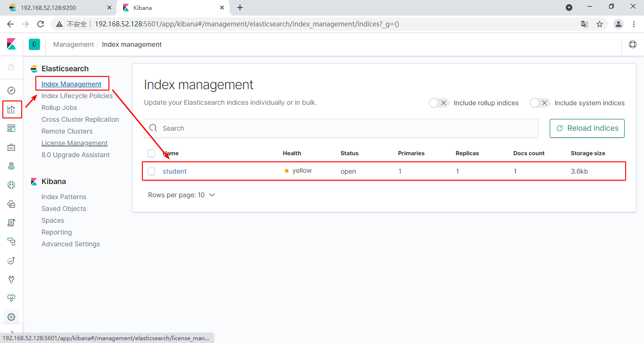Open Maps from the sidebar icon
This screenshot has height=343, width=644.
point(12,166)
